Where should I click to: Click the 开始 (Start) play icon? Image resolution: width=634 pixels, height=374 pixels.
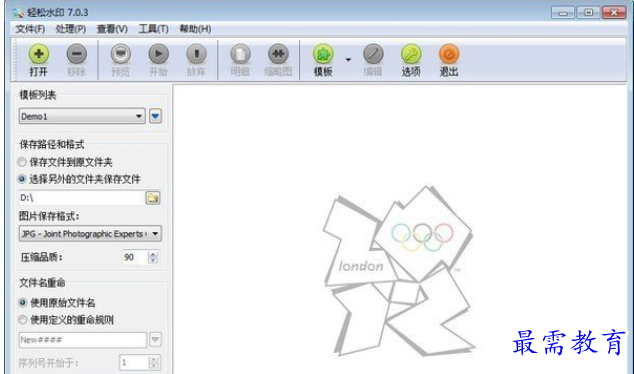tap(158, 54)
